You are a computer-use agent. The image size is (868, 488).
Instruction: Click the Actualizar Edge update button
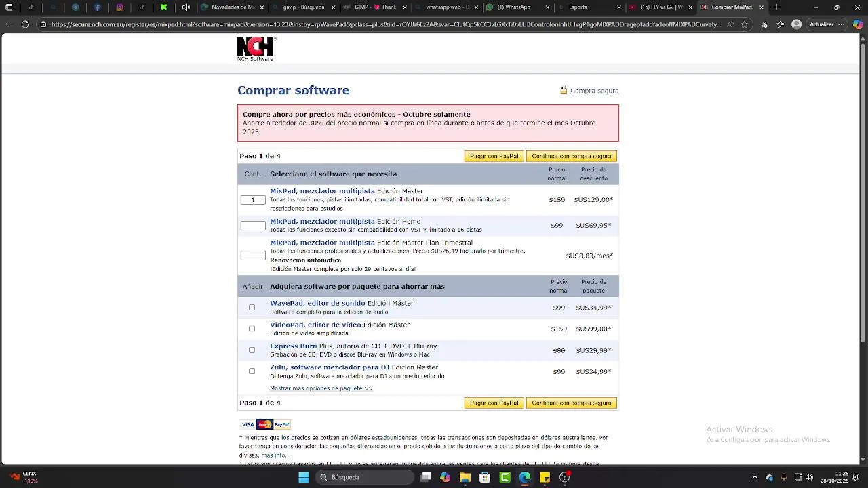pos(822,24)
